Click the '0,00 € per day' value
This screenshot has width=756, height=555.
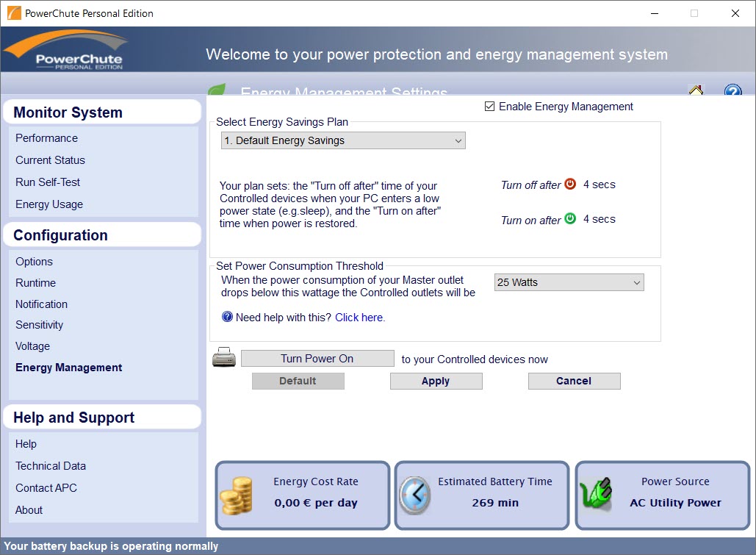(x=316, y=503)
